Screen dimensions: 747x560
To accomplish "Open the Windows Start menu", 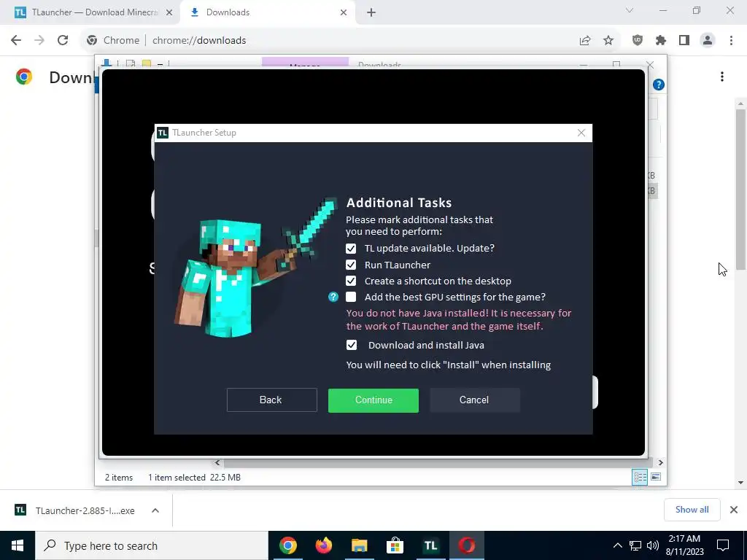I will [18, 545].
